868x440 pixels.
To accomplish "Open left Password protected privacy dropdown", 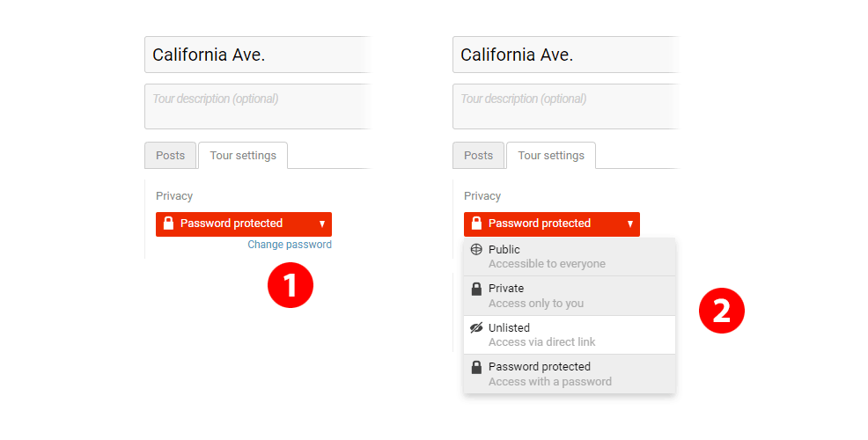I will click(244, 224).
